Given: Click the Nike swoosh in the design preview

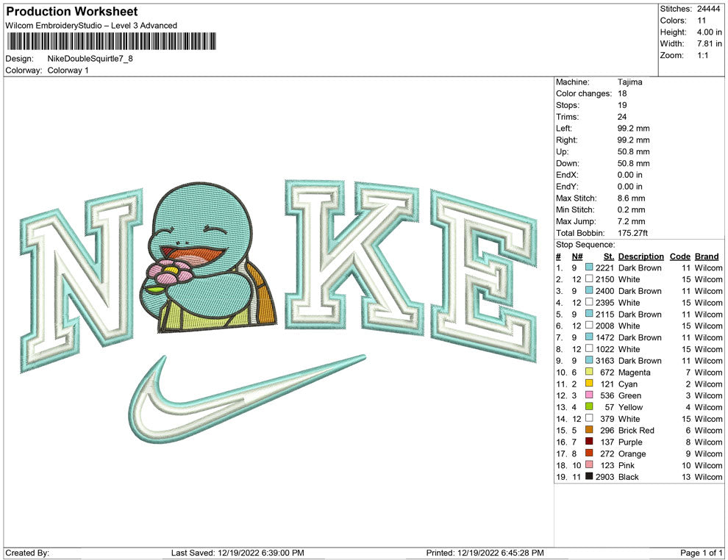Looking at the screenshot, I should point(246,399).
